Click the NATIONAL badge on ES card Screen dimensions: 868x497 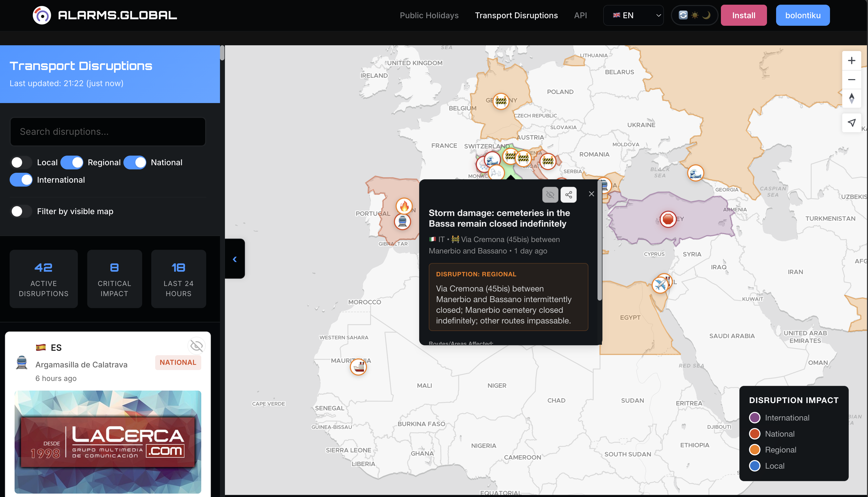point(178,362)
